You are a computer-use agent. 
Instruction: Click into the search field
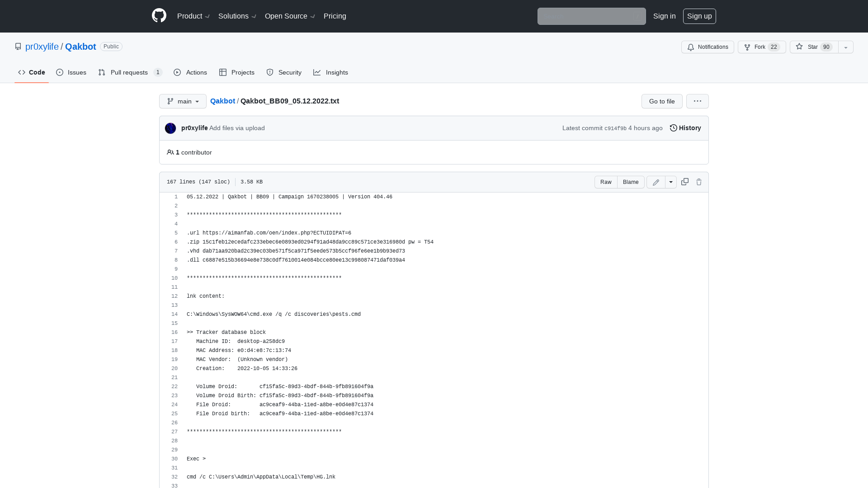click(591, 16)
